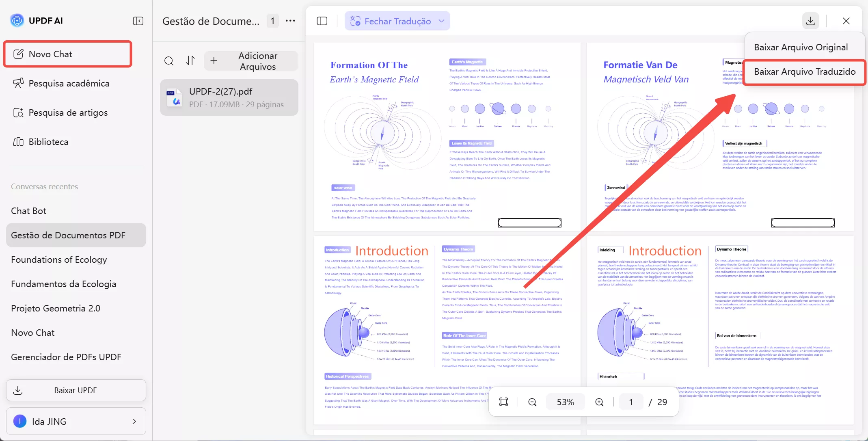The width and height of the screenshot is (868, 441).
Task: Click the page number input field
Action: click(x=631, y=402)
